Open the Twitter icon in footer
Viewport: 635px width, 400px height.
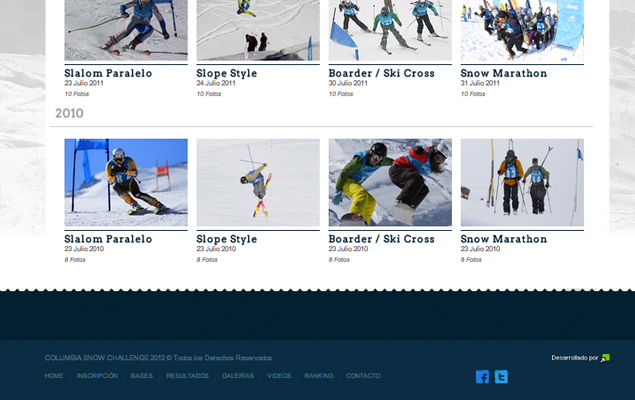pyautogui.click(x=501, y=377)
